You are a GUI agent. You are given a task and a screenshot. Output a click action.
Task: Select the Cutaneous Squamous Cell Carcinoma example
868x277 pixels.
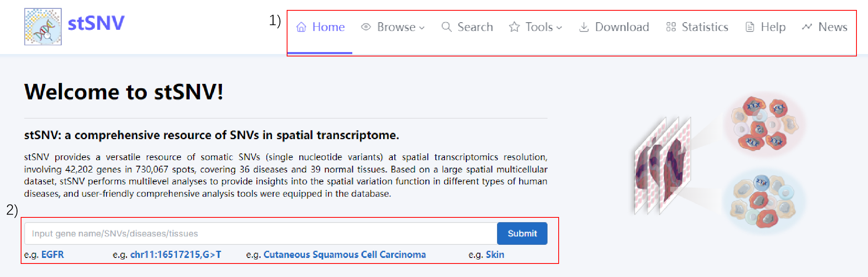[344, 255]
